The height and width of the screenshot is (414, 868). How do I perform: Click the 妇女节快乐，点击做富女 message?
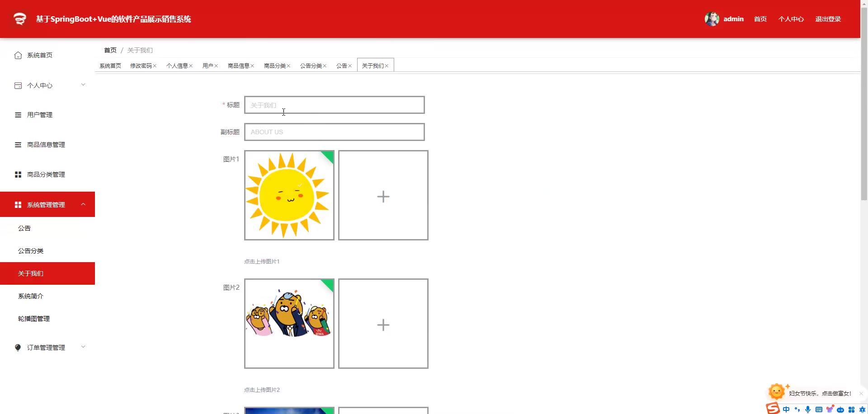pyautogui.click(x=820, y=394)
